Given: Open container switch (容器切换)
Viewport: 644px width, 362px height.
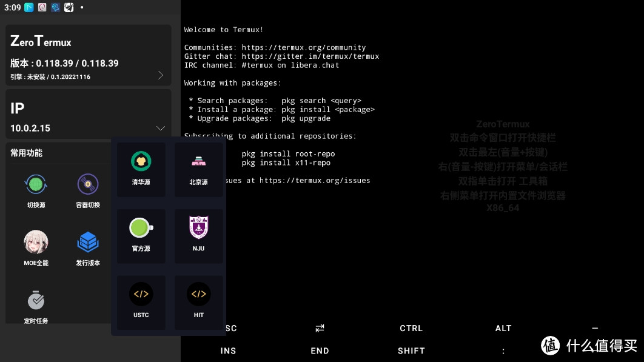Looking at the screenshot, I should [x=88, y=191].
